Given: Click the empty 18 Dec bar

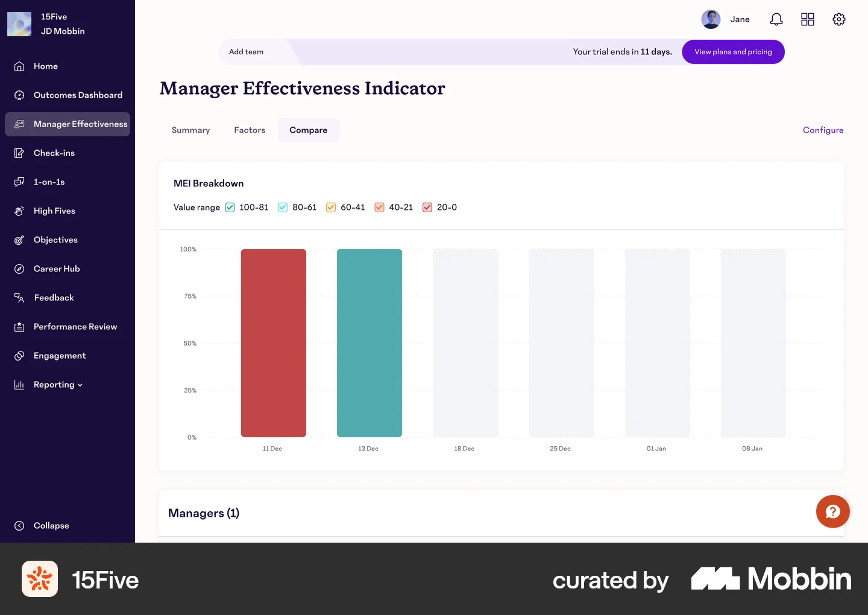Looking at the screenshot, I should (465, 343).
